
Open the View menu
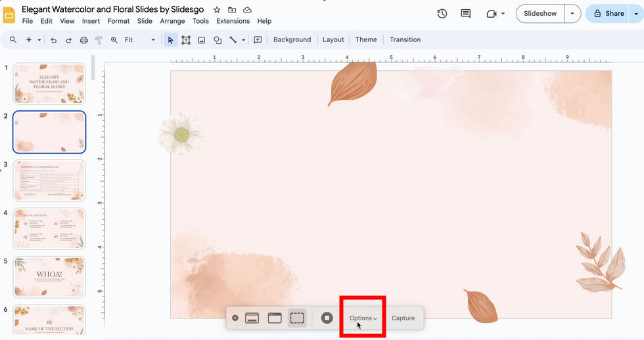coord(67,21)
